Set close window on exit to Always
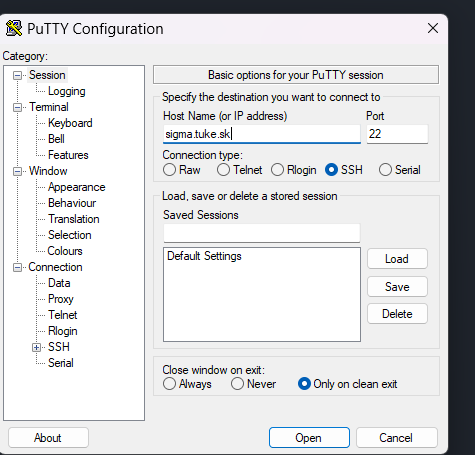Screen dimensions: 475x455 [169, 384]
